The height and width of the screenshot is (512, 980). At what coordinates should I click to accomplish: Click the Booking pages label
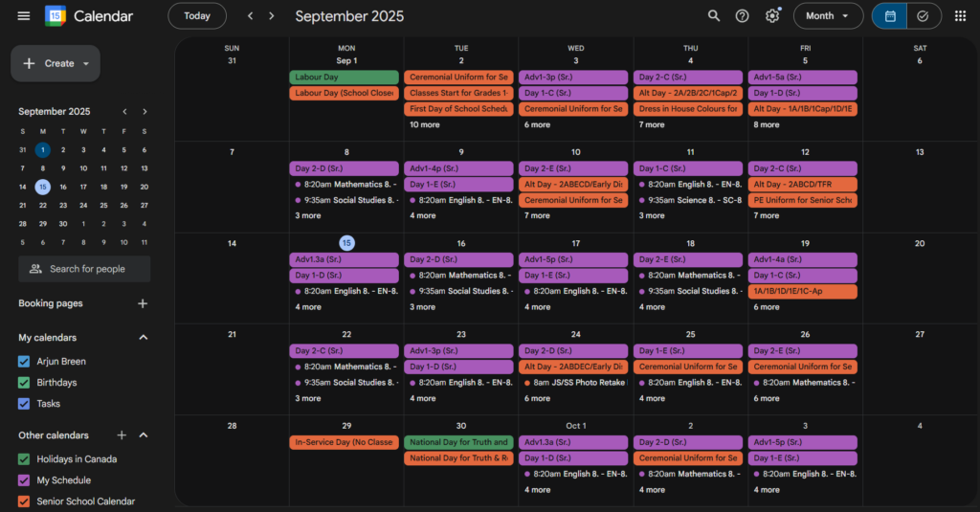pyautogui.click(x=51, y=303)
